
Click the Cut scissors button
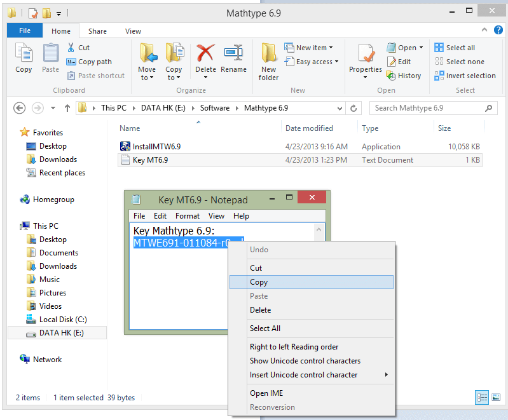pos(78,48)
